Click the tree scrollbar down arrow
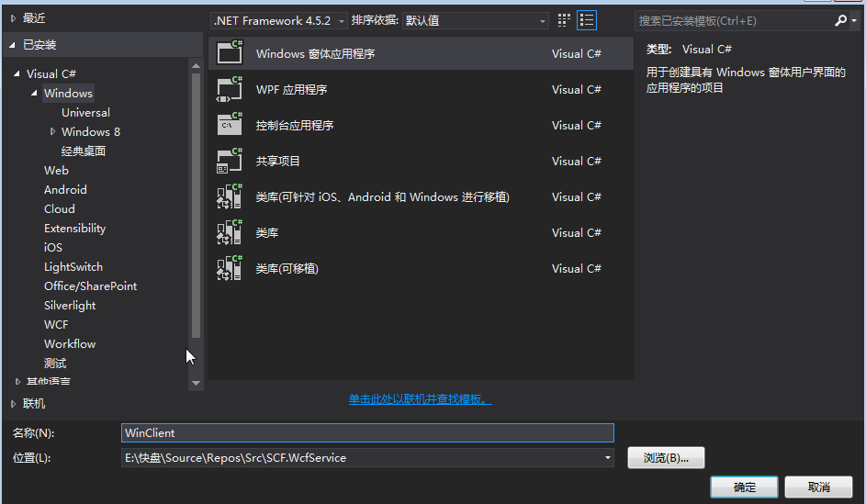Image resolution: width=866 pixels, height=504 pixels. pyautogui.click(x=196, y=383)
